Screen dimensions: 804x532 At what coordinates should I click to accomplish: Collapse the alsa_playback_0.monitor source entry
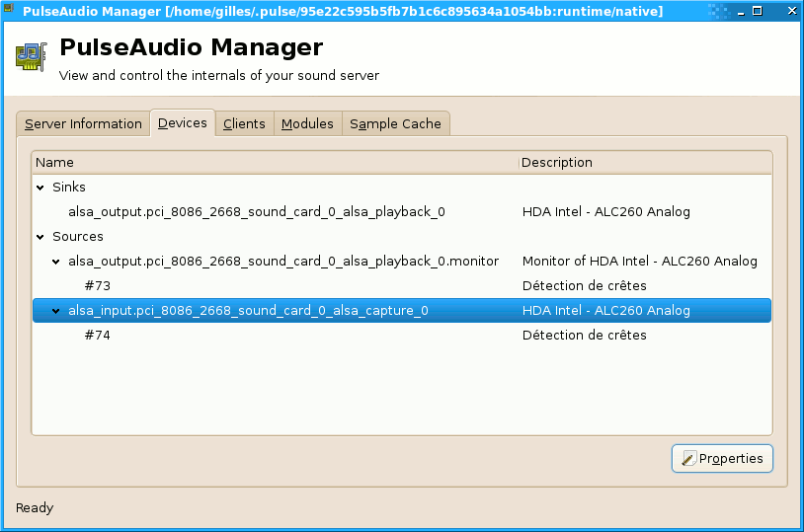tap(56, 262)
